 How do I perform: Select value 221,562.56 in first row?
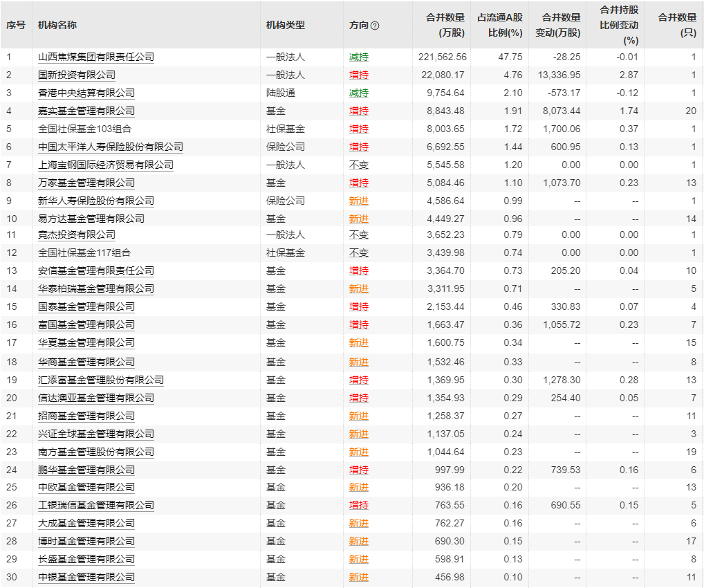click(x=442, y=57)
